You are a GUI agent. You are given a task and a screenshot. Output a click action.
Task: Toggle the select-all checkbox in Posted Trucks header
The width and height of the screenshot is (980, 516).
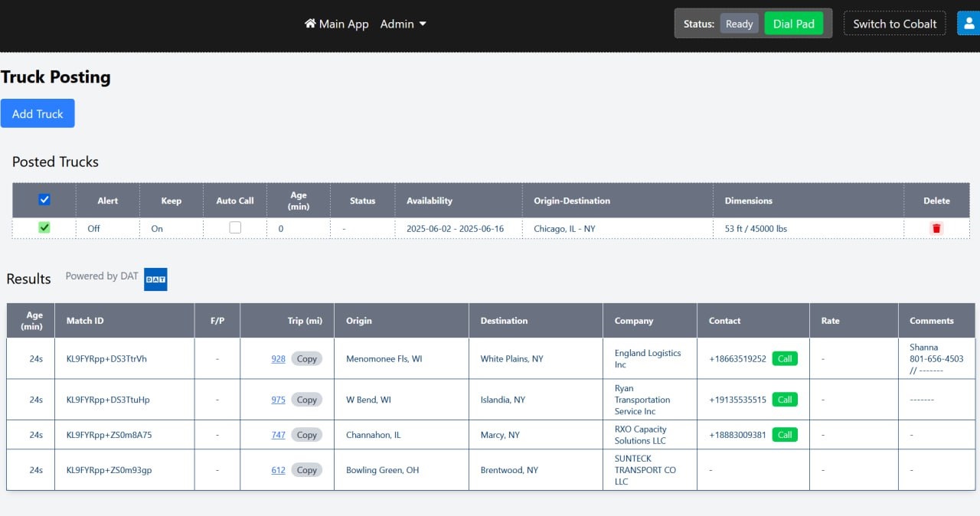pos(44,199)
